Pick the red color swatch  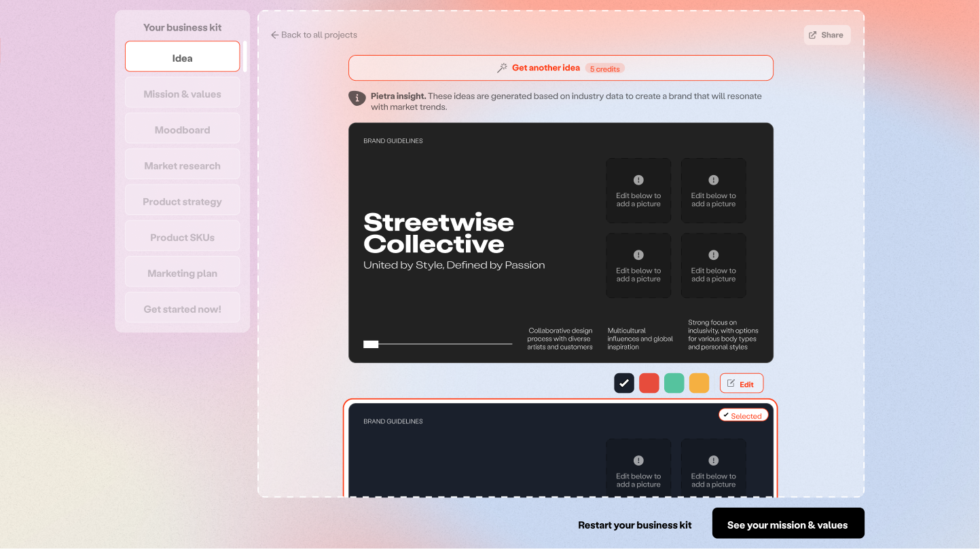[x=649, y=383]
